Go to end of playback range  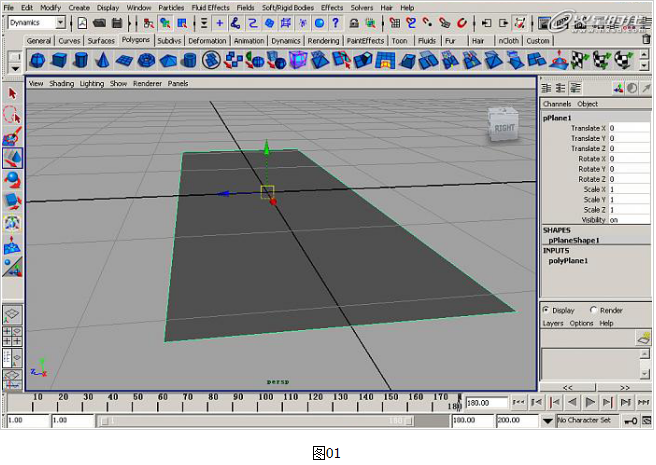click(x=643, y=402)
